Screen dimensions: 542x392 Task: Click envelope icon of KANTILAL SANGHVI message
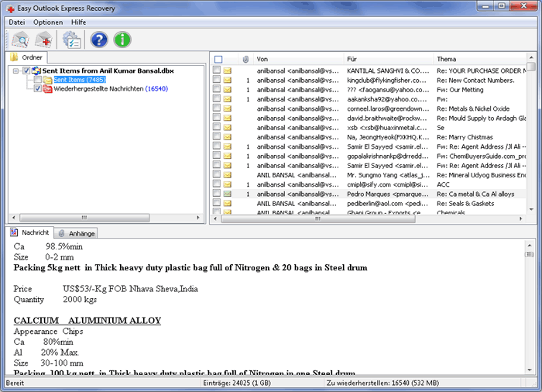(227, 70)
